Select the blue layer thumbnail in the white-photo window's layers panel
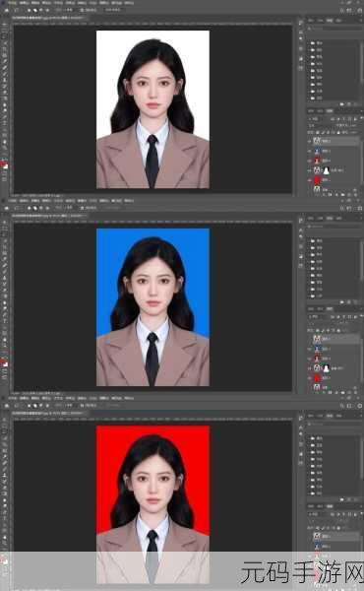This screenshot has height=591, width=364. [317, 151]
